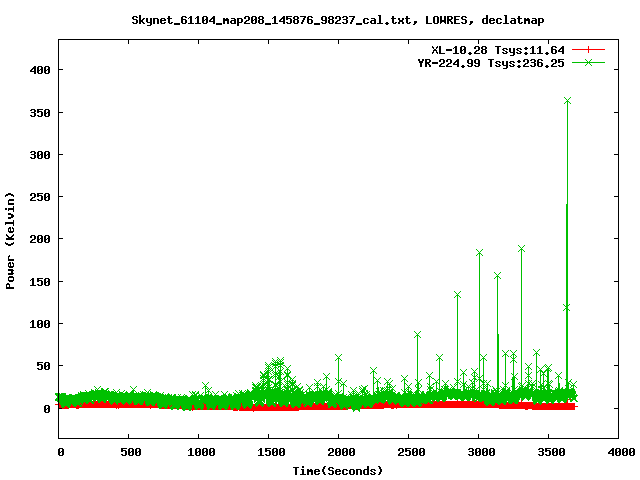This screenshot has height=480, width=640.
Task: Click the green peak marker near 157 Kelvin
Action: (497, 276)
